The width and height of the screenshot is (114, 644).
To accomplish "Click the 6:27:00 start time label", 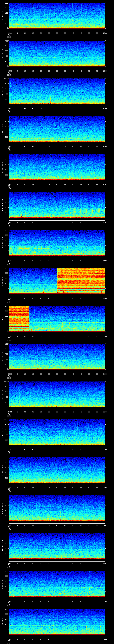I will pos(9,525).
